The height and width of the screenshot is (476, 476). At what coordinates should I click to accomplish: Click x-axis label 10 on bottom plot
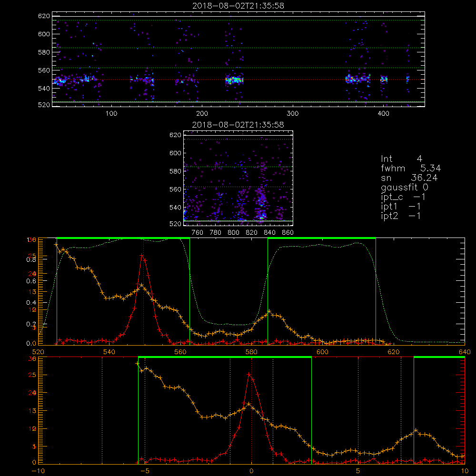[x=465, y=471]
